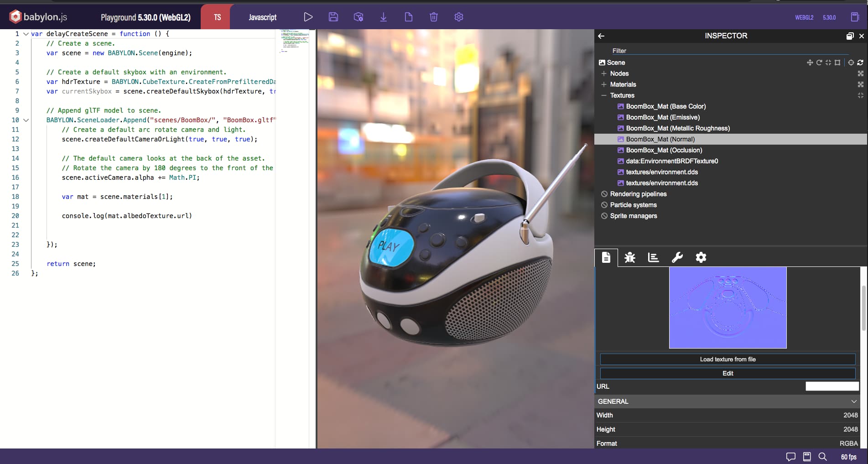868x464 pixels.
Task: Click Load texture from file button
Action: coord(728,360)
